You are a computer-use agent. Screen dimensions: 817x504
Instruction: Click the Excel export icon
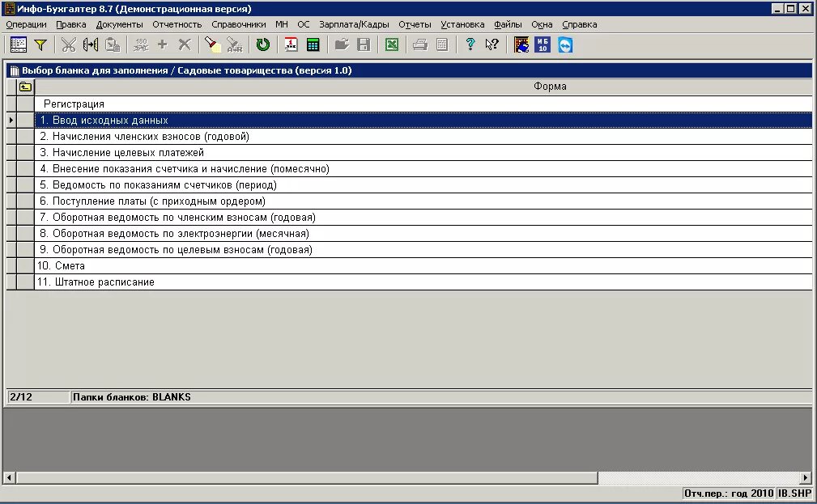coord(392,44)
